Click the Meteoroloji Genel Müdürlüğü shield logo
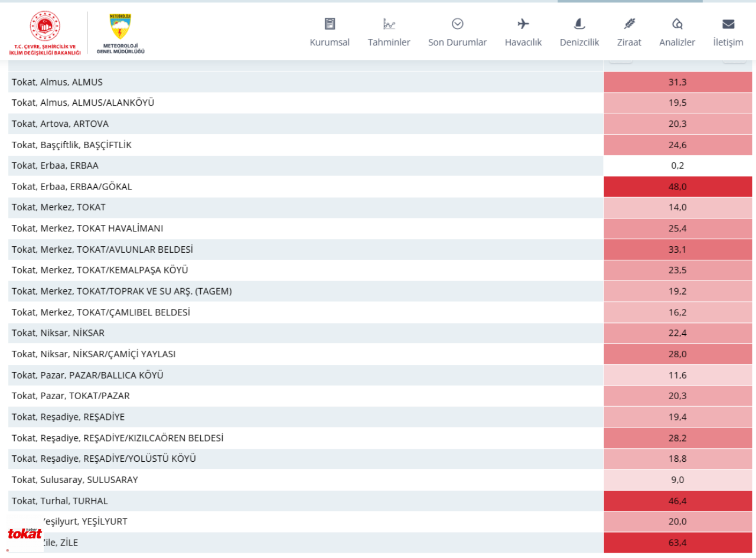The height and width of the screenshot is (558, 756). point(120,27)
